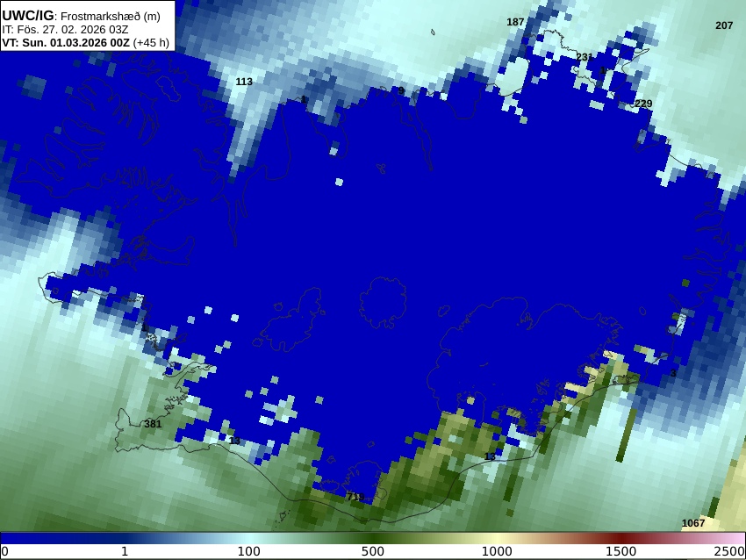Image resolution: width=746 pixels, height=560 pixels.
Task: Click the "VT: Sun. 01.03.2026 00Z (+45 h)" line
Action: tap(86, 42)
